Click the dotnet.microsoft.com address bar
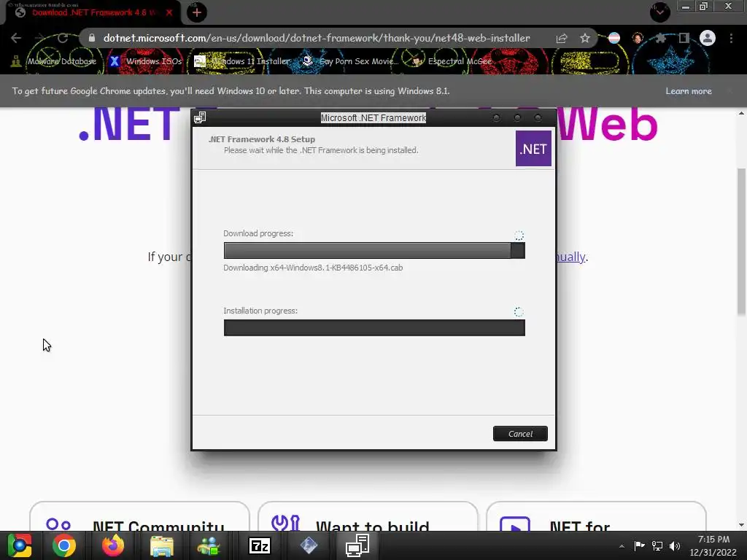Screen dimensions: 747x560 [x=317, y=38]
